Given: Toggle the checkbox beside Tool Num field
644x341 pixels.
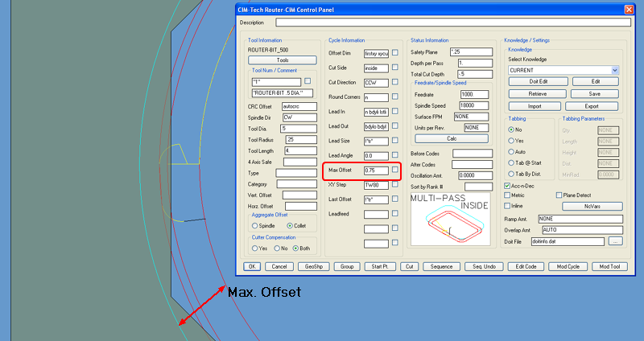Looking at the screenshot, I should (x=308, y=81).
